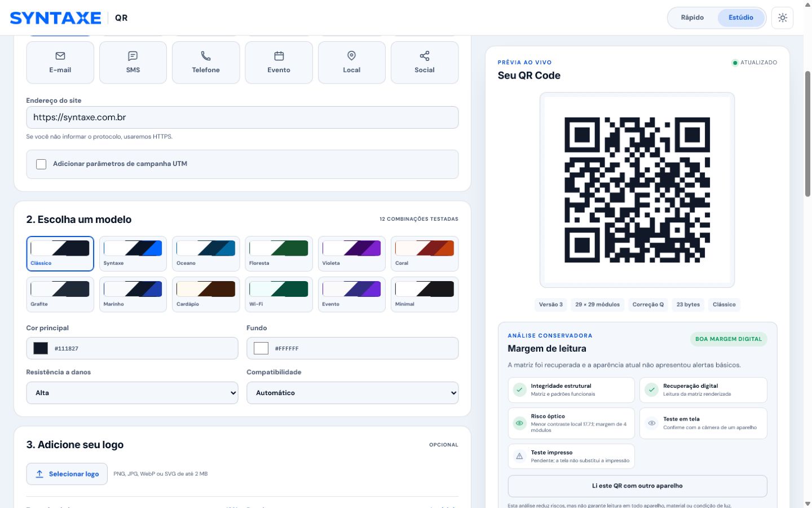
Task: Choose the SMS content type
Action: pos(133,63)
